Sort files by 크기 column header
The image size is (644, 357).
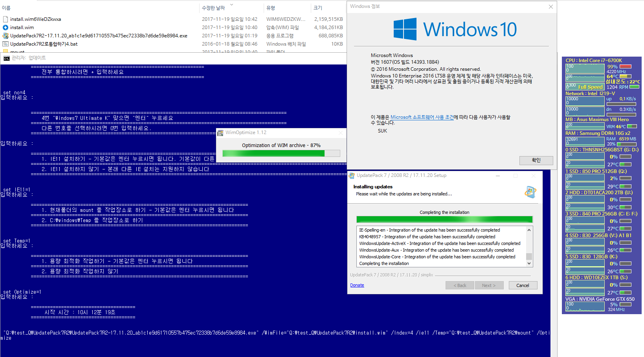pos(318,8)
